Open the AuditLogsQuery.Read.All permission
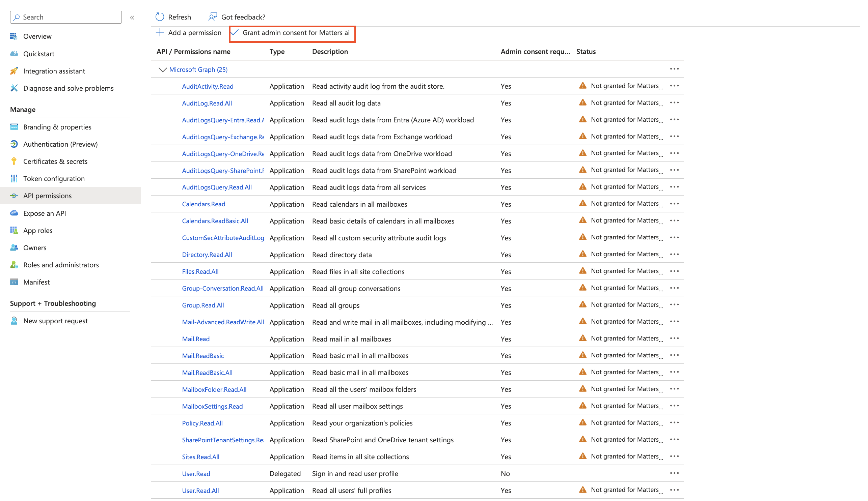The image size is (868, 501). point(217,187)
